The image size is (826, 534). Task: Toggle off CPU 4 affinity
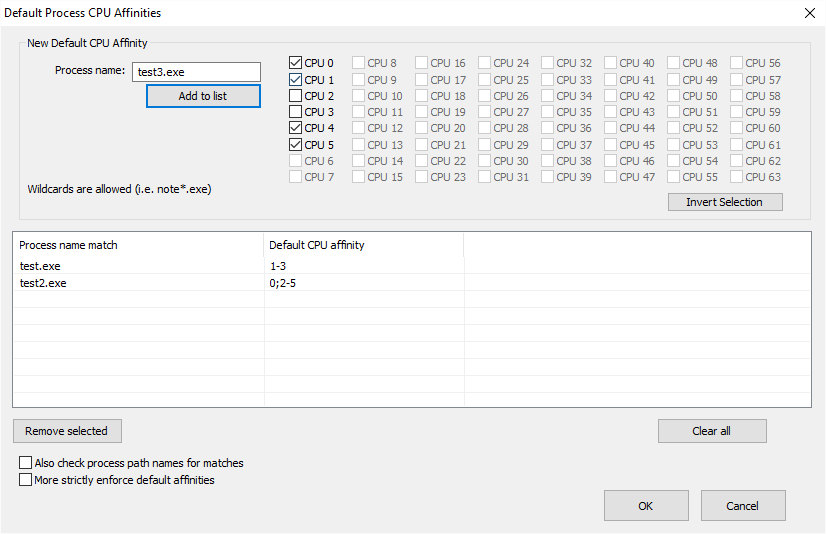296,128
